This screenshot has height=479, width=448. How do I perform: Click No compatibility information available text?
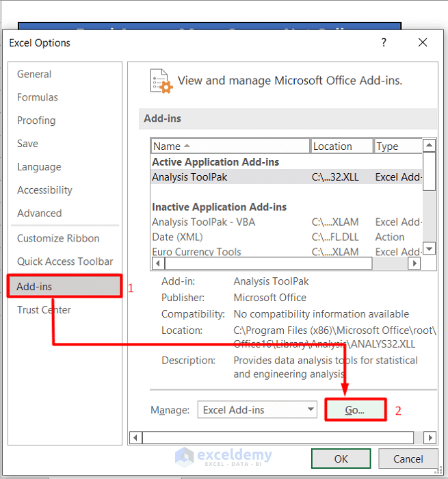pos(321,314)
